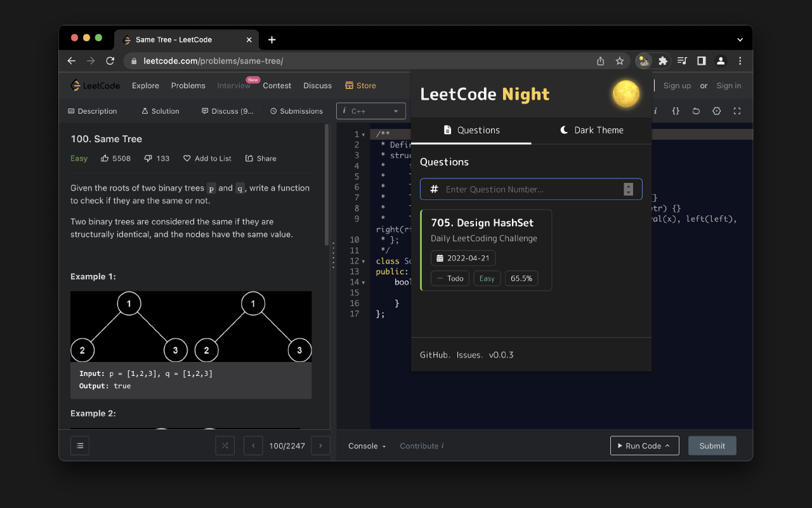Open the Discuss tab

pyautogui.click(x=228, y=111)
